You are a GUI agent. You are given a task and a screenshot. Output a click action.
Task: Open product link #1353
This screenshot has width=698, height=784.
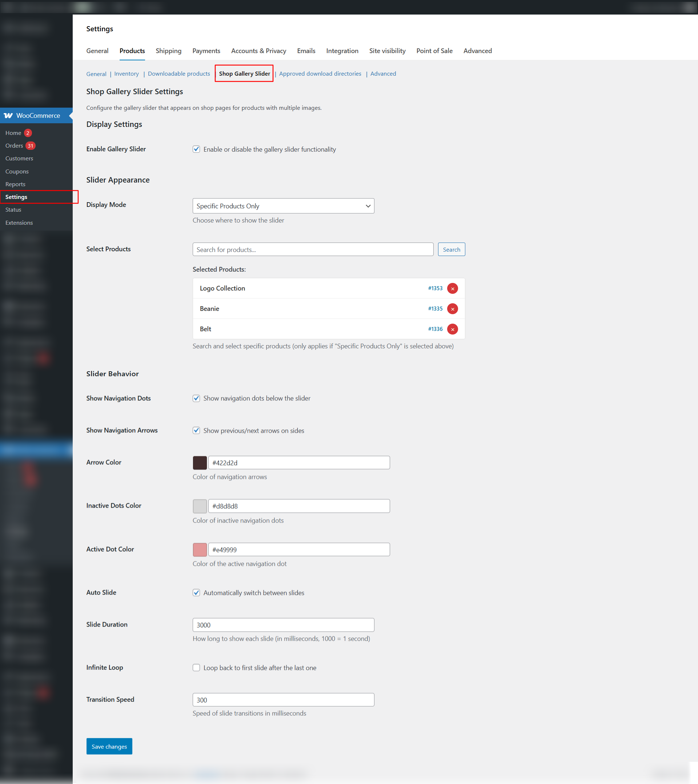435,288
